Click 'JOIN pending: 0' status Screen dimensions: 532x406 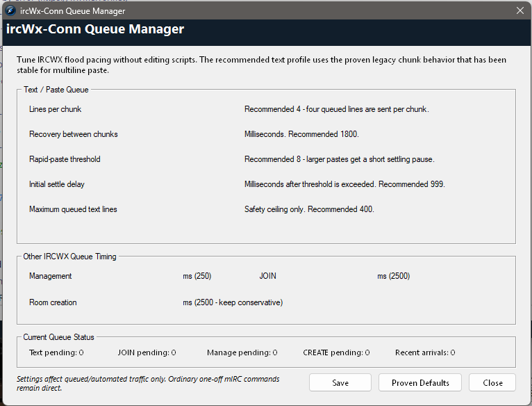[147, 352]
